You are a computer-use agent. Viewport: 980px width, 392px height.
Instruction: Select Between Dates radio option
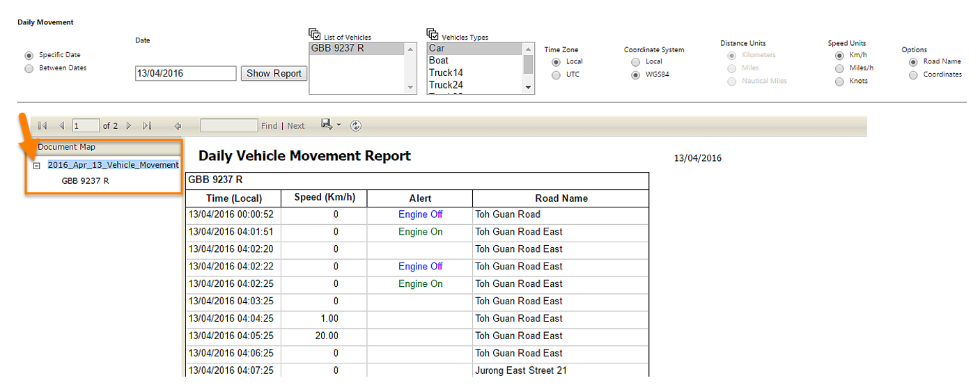[29, 68]
